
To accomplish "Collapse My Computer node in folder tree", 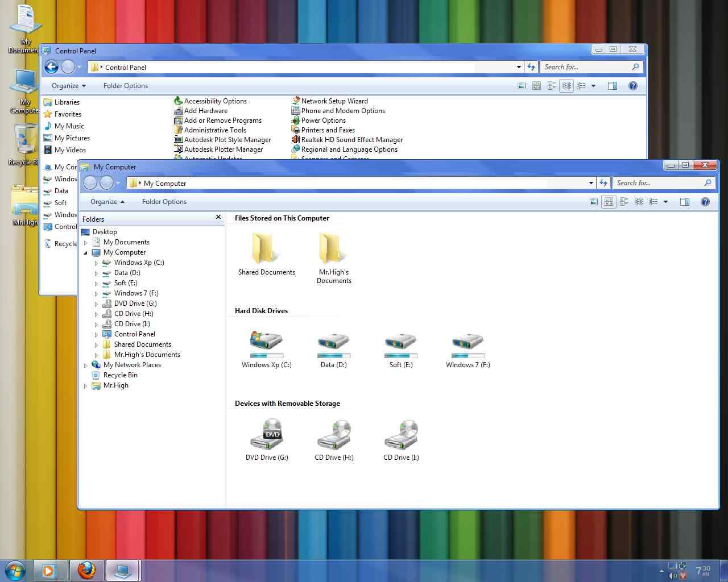I will tap(85, 252).
